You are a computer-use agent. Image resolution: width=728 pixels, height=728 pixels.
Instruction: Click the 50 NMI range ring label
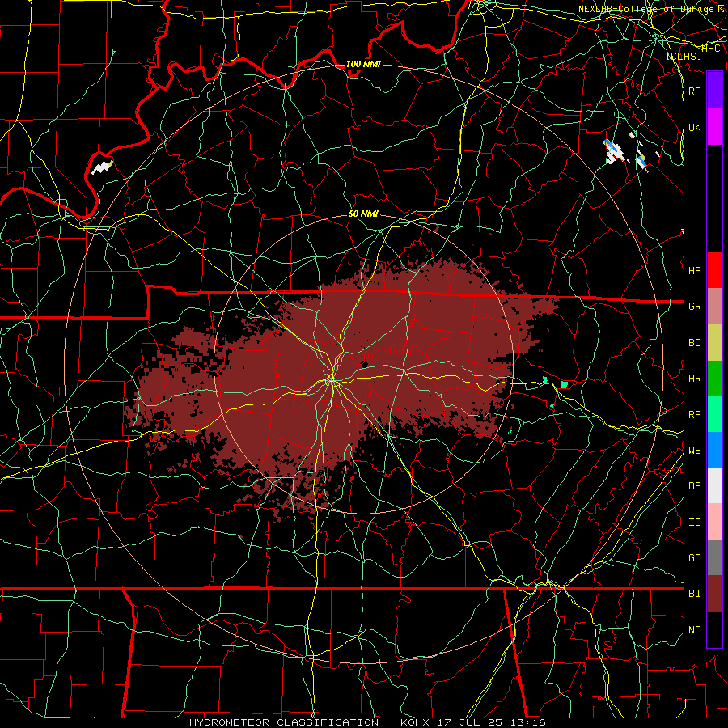pos(363,214)
